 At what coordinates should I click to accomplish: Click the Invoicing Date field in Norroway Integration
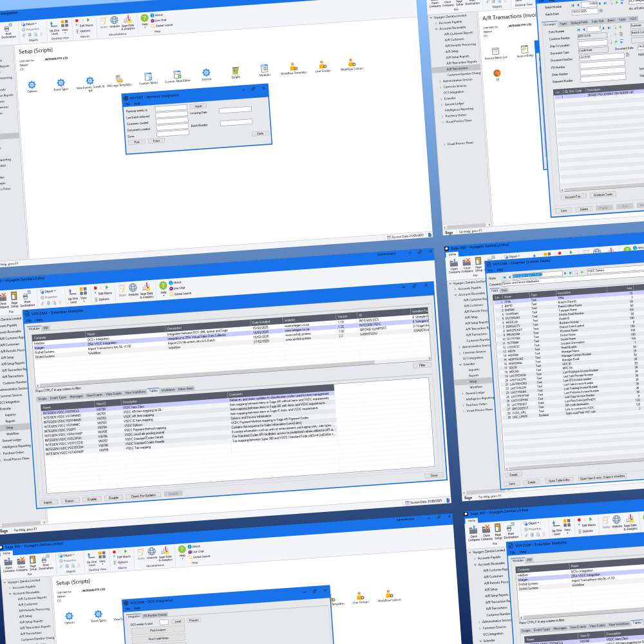[x=235, y=110]
